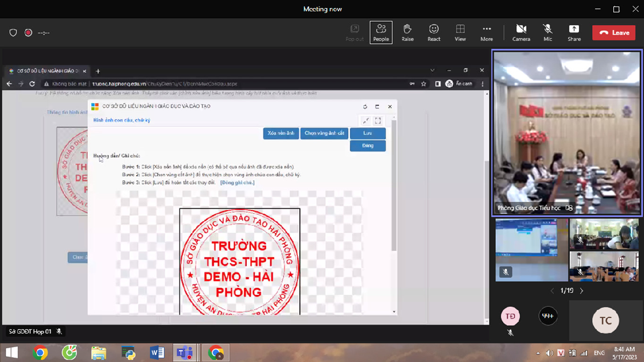Open Google Chrome from the taskbar
Screen dimensions: 644x362
(x=40, y=353)
